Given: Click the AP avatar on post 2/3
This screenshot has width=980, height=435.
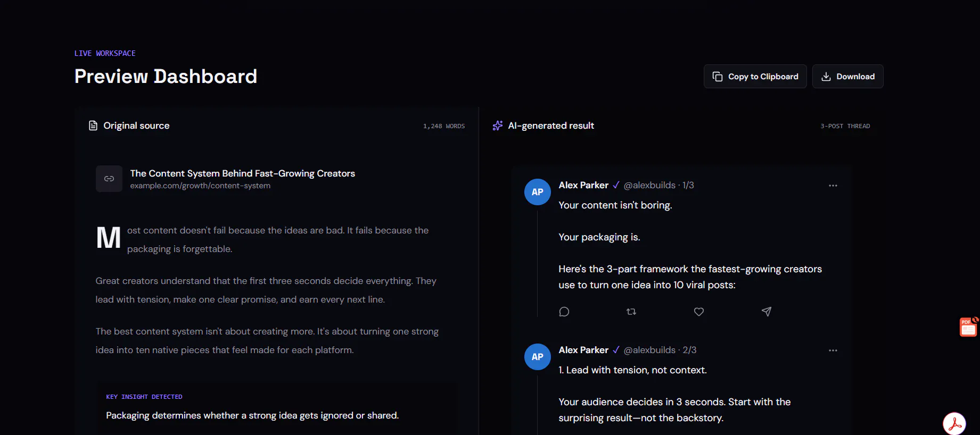Looking at the screenshot, I should point(538,357).
